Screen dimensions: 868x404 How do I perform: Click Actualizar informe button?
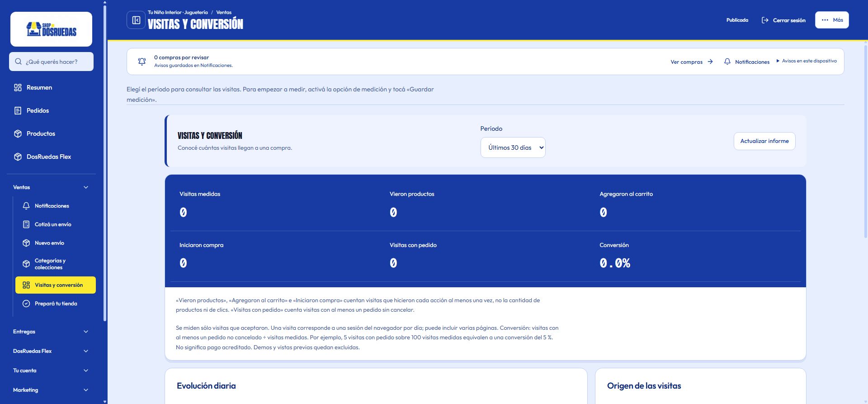(764, 141)
